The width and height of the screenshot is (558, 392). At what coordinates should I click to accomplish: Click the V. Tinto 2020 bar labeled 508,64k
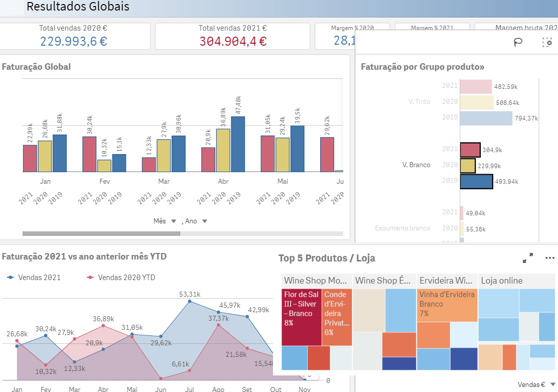(x=477, y=102)
